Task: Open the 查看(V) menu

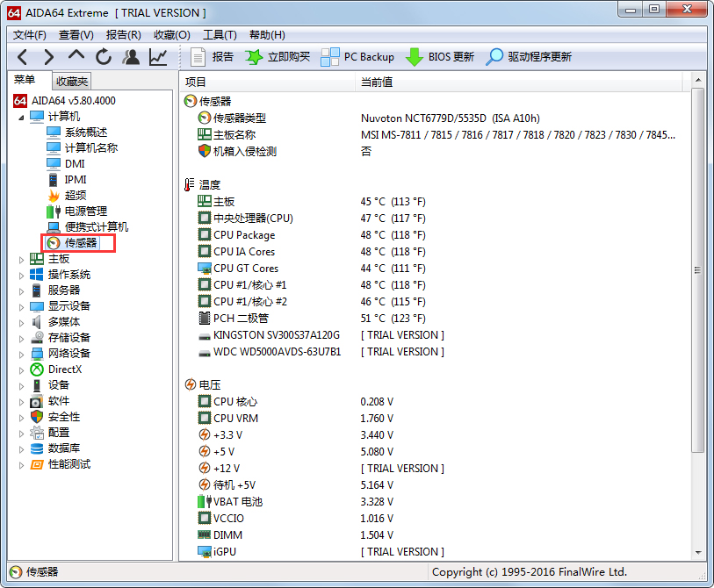Action: coord(76,35)
